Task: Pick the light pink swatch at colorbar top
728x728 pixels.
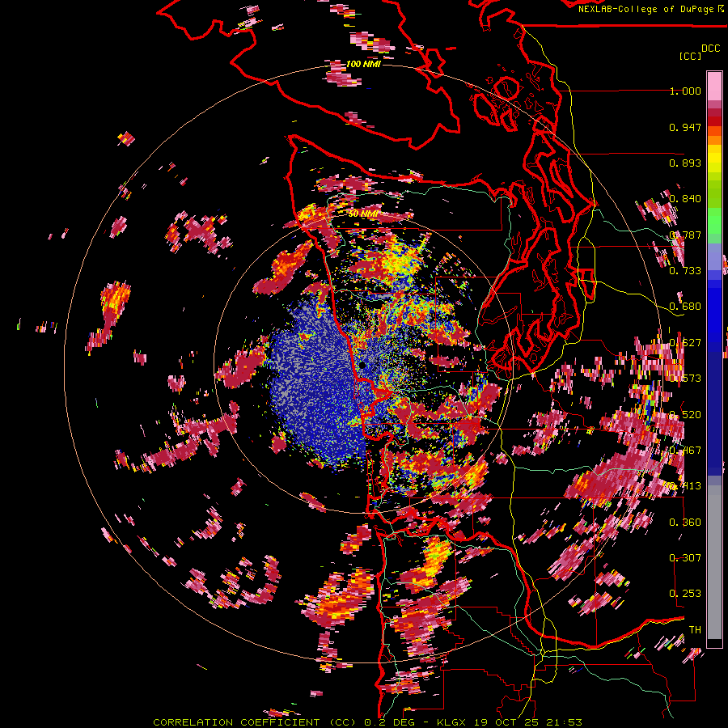Action: [714, 86]
